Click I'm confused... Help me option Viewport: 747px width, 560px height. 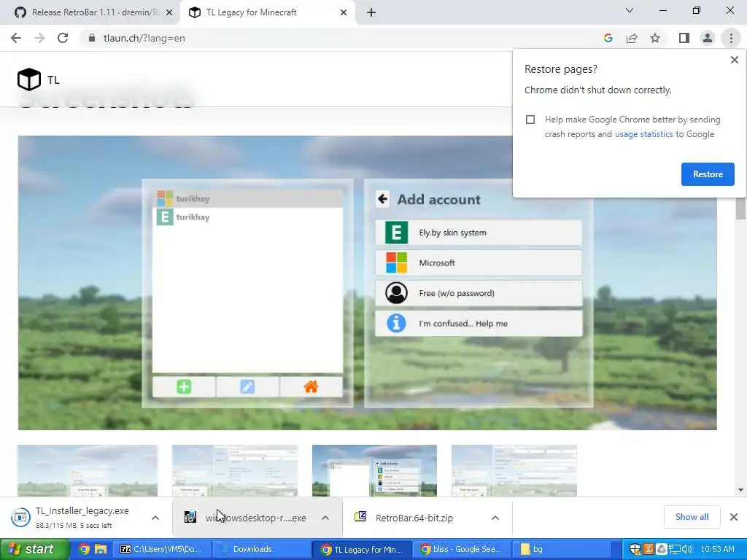tap(479, 323)
